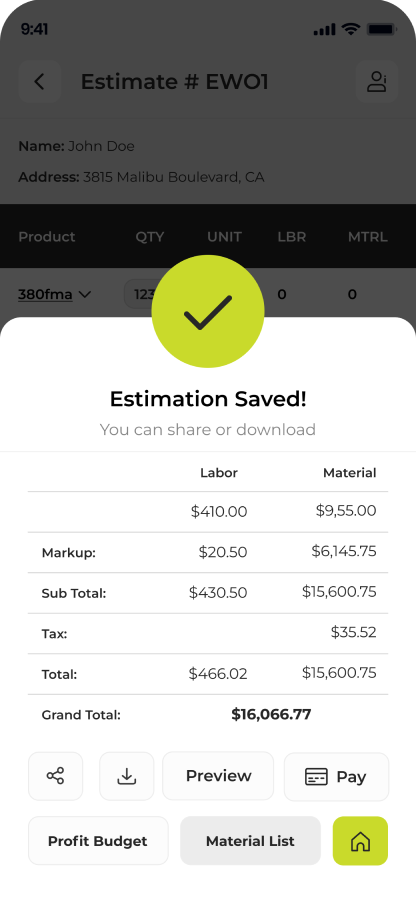The width and height of the screenshot is (416, 899).
Task: Switch to Material List
Action: [x=250, y=841]
